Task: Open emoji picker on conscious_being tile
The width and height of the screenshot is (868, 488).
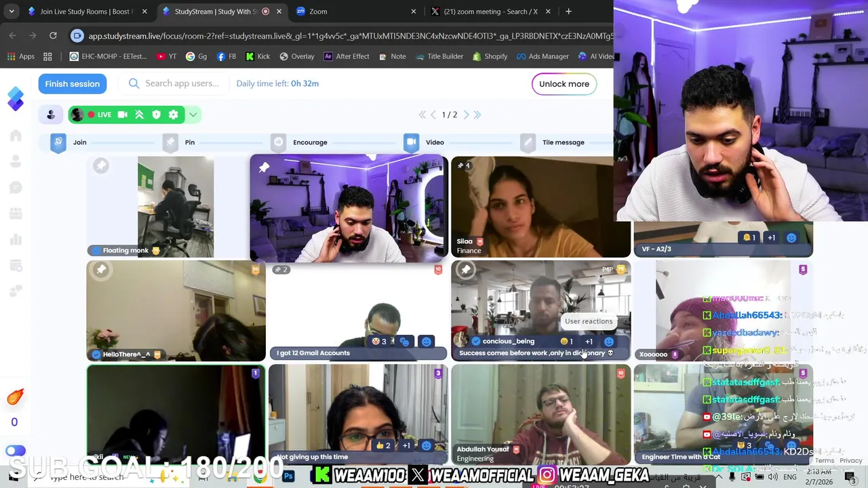Action: pyautogui.click(x=608, y=342)
